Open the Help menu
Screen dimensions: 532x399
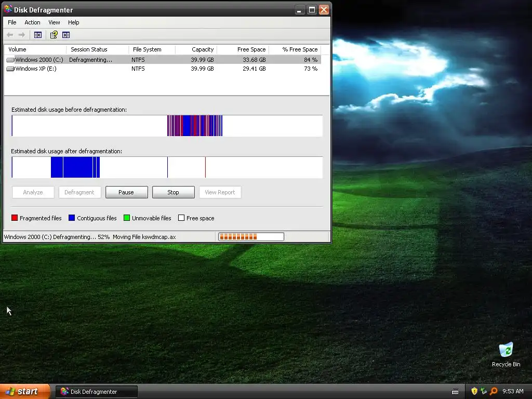click(74, 22)
